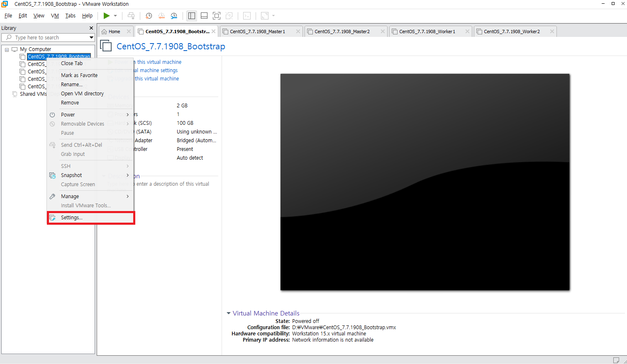Image resolution: width=627 pixels, height=364 pixels.
Task: Click configuration file path text
Action: click(344, 328)
